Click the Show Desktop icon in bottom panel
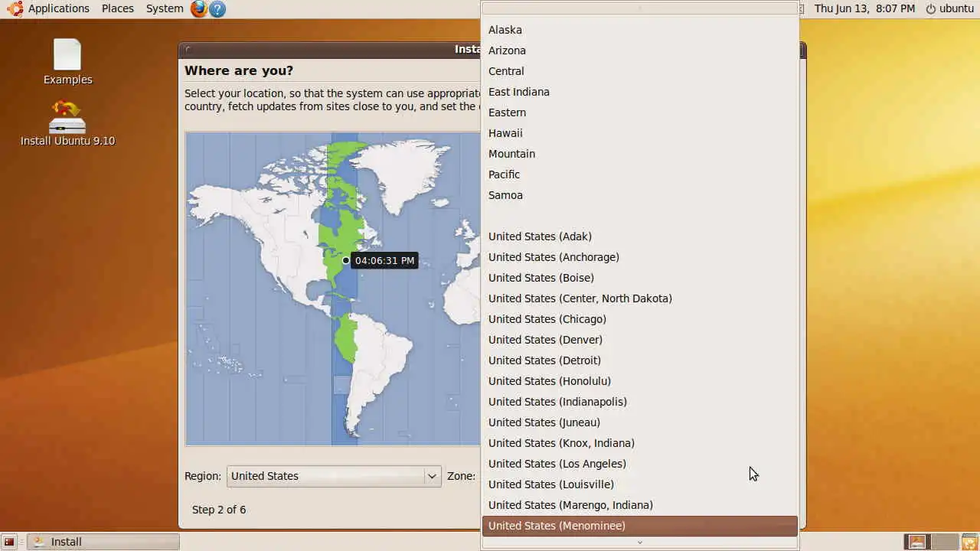Viewport: 980px width, 551px height. coord(9,542)
